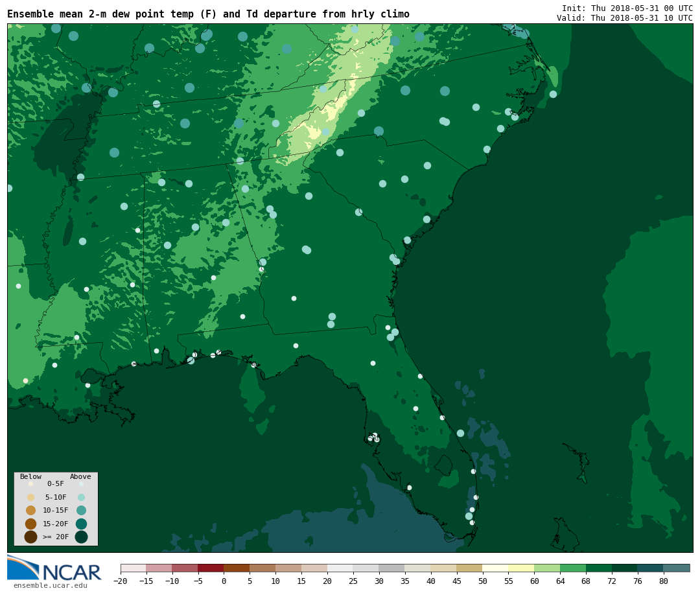
Task: Click the Valid time text in header
Action: tap(624, 18)
